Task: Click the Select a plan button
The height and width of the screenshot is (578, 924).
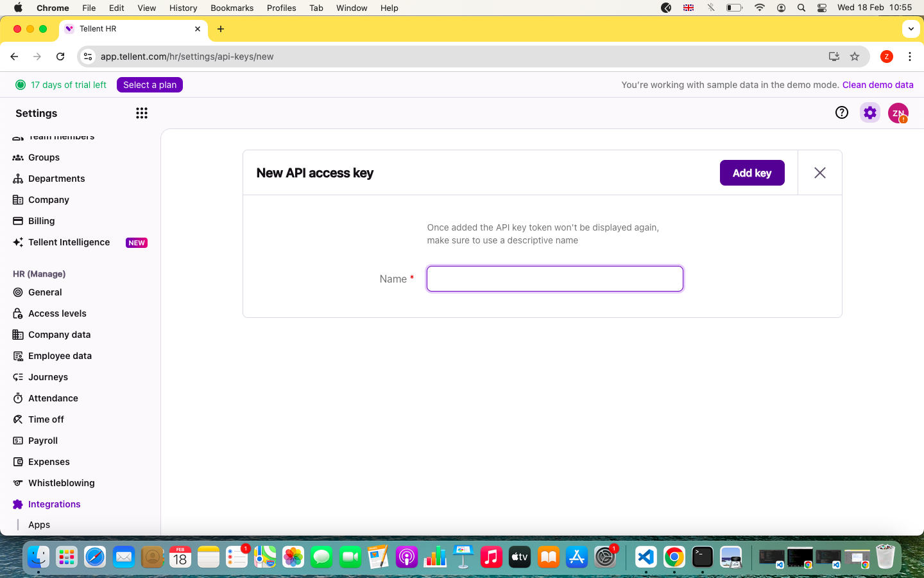Action: click(150, 85)
